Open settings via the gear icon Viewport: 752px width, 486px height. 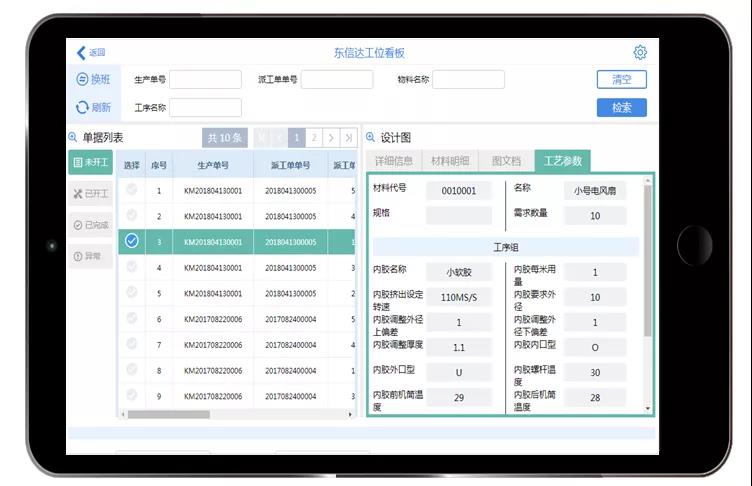point(640,53)
